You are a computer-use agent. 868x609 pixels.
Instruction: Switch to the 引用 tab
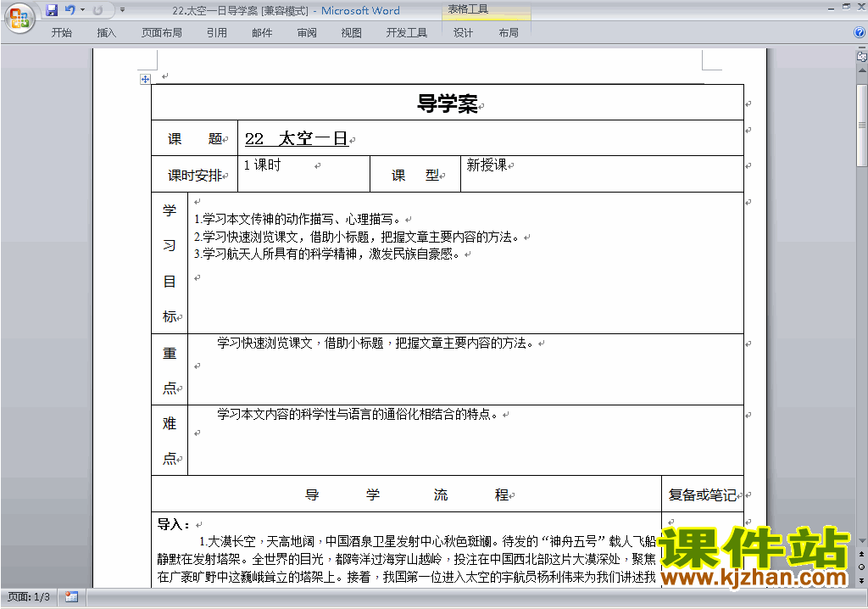pos(217,33)
